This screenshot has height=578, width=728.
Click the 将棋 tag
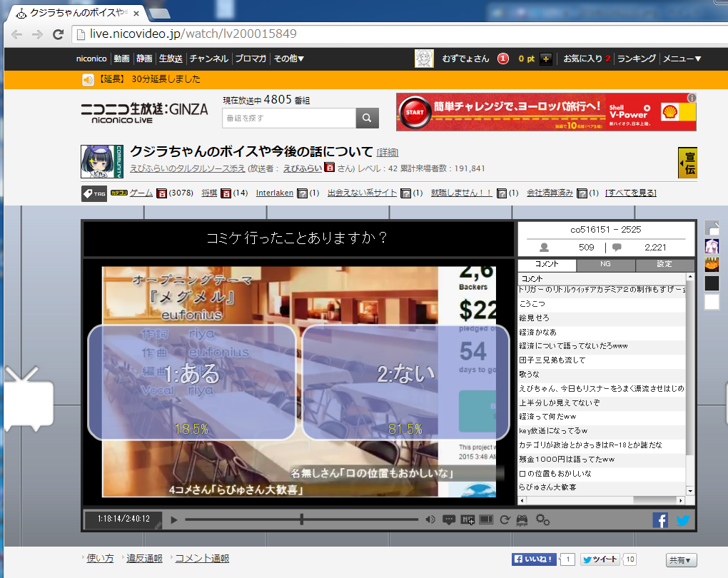209,193
